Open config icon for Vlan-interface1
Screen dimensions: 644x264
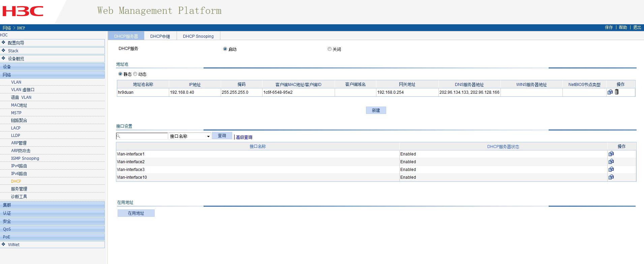(611, 154)
